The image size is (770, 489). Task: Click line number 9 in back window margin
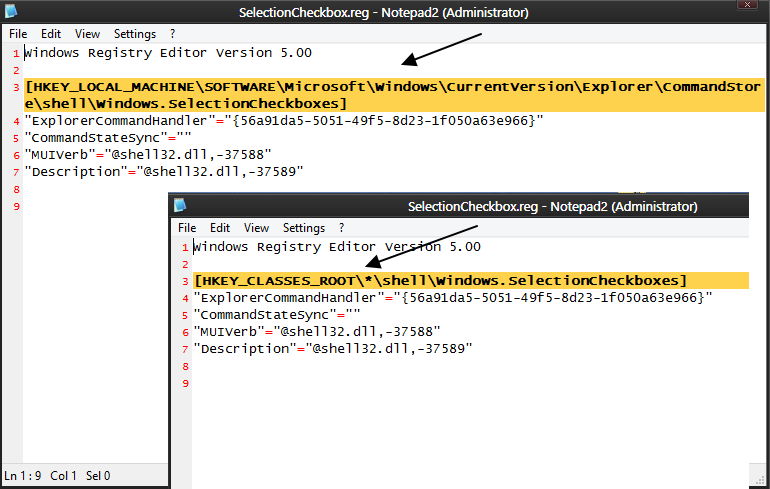click(x=16, y=206)
